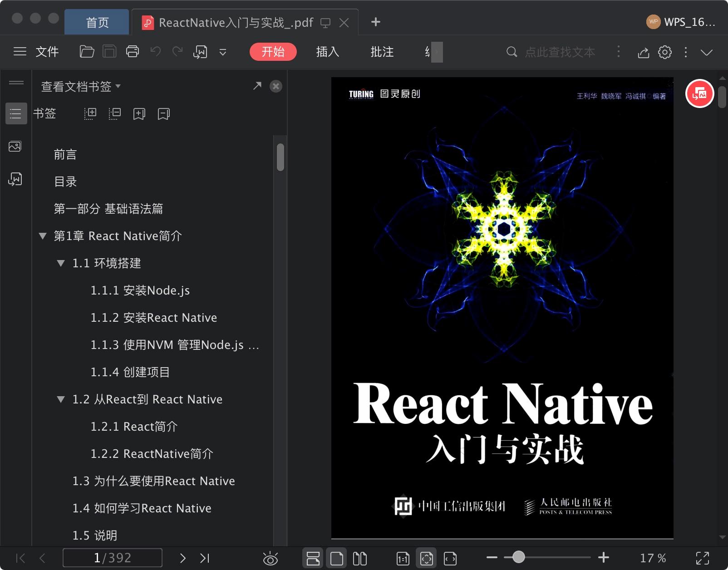Open bookmark 1.4 如何学习React Native
The image size is (728, 570).
142,508
